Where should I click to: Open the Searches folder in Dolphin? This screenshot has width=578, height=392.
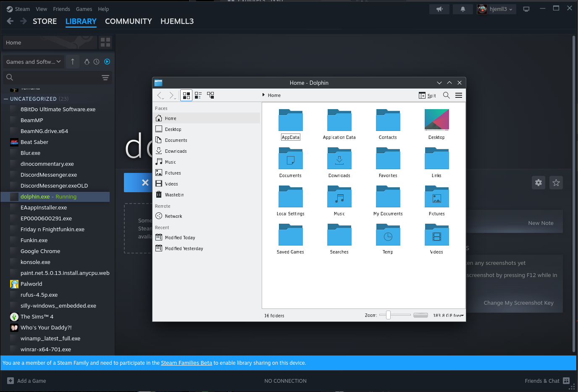click(339, 239)
